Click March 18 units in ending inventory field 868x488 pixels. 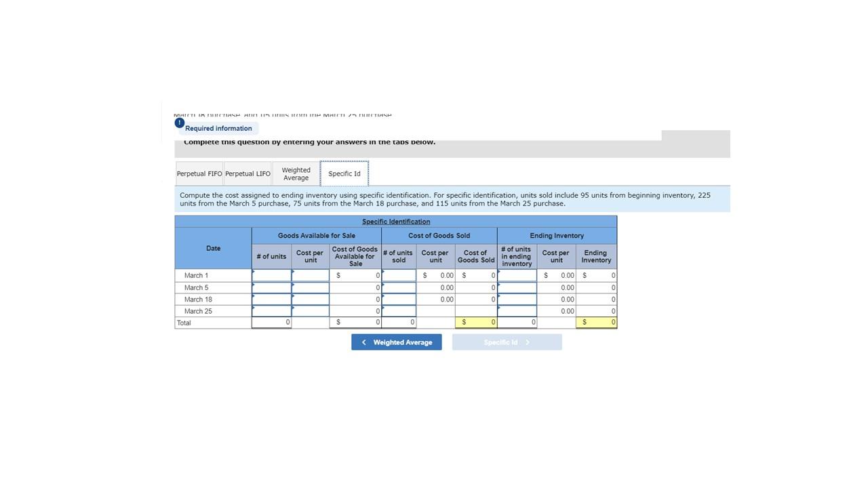point(517,299)
